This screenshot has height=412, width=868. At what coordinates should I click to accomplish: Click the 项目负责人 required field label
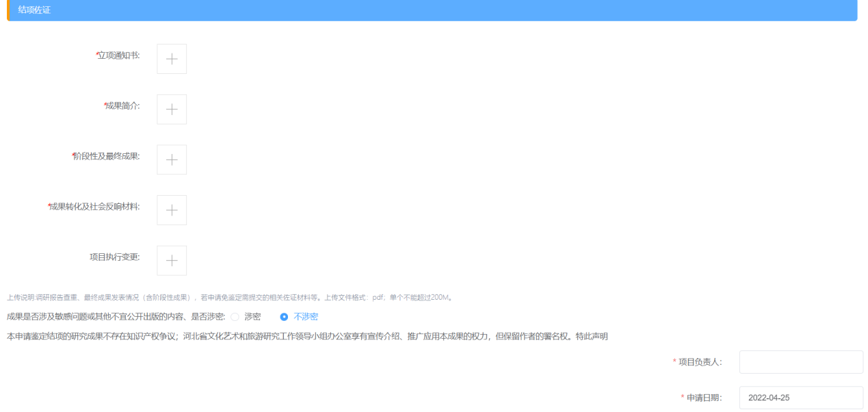700,362
